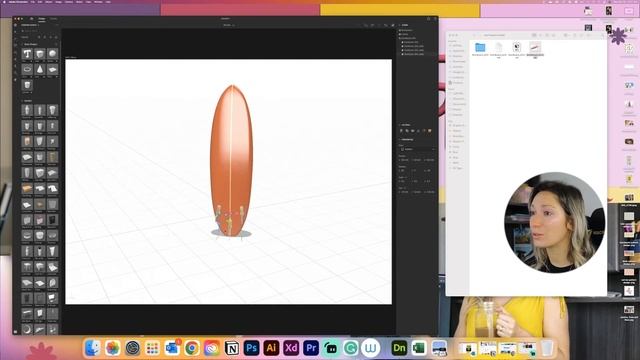Screen dimensions: 640x360
Task: Toggle the Images filter in assets panel
Action: (56, 37)
